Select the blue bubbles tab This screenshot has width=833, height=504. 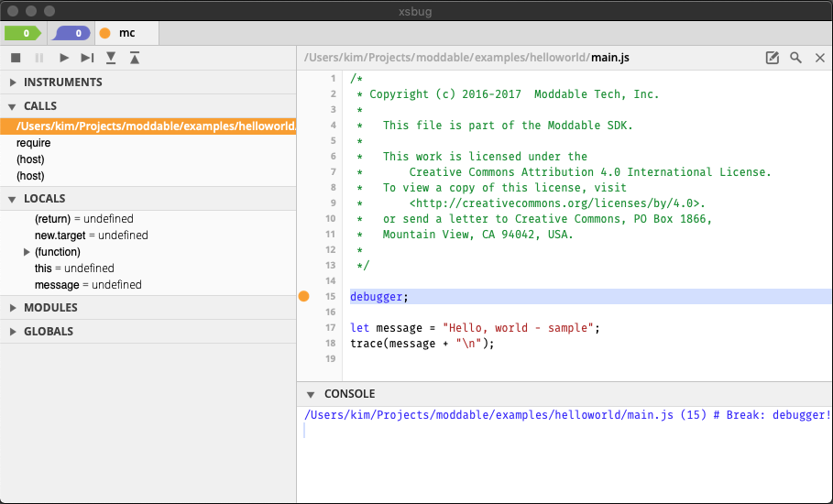pos(71,33)
